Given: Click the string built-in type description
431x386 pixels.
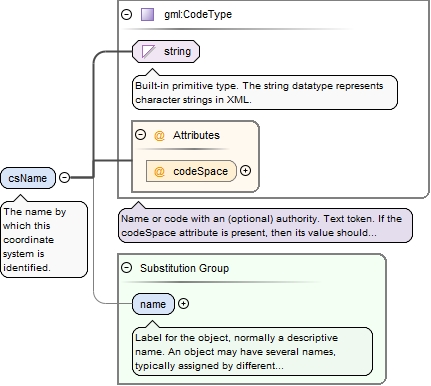Looking at the screenshot, I should point(265,93).
